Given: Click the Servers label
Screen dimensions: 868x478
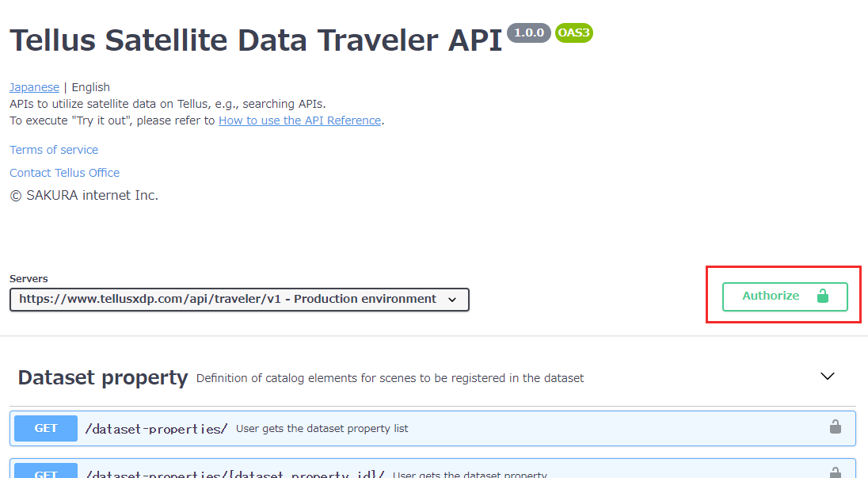Looking at the screenshot, I should tap(29, 278).
